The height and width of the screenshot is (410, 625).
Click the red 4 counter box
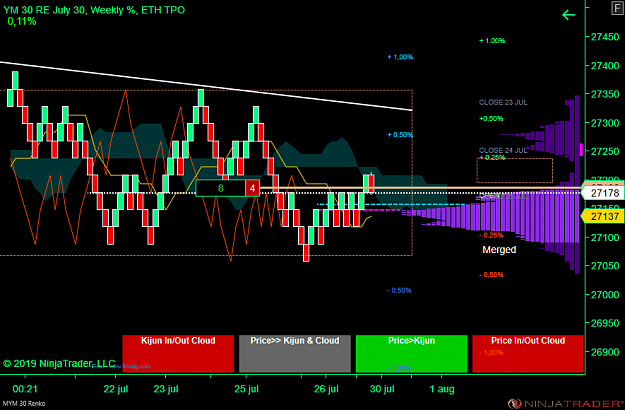(252, 188)
